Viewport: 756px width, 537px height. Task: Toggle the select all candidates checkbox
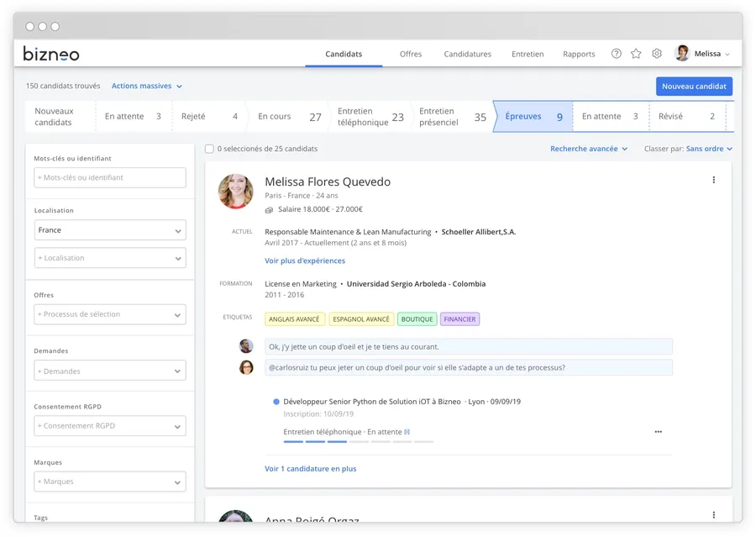pos(209,149)
